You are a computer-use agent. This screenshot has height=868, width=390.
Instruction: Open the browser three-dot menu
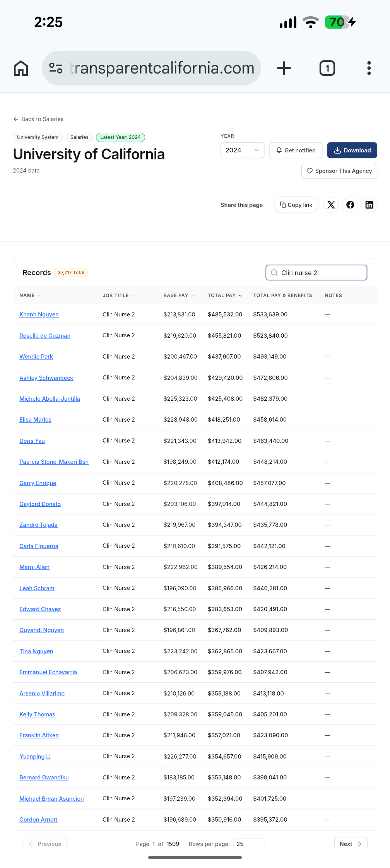369,68
